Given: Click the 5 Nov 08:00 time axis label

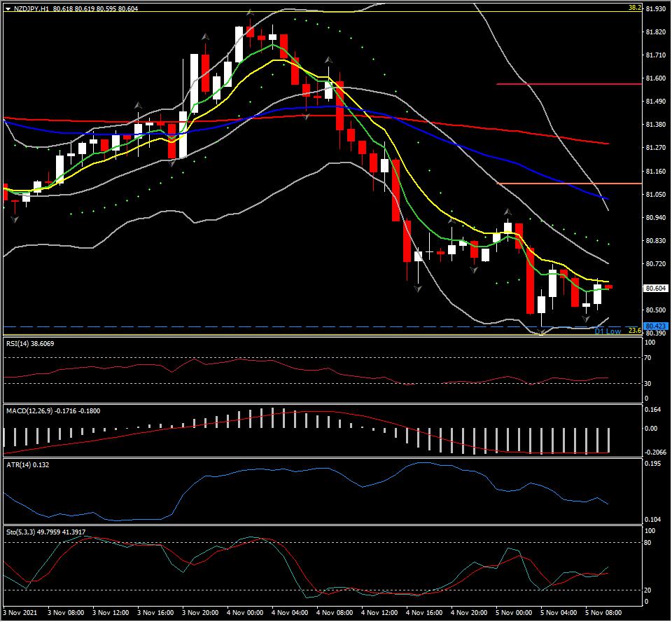Looking at the screenshot, I should [603, 613].
